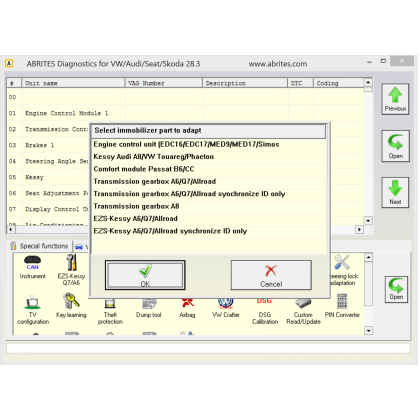Image resolution: width=420 pixels, height=420 pixels.
Task: Click the Previous green arrow button
Action: click(395, 99)
